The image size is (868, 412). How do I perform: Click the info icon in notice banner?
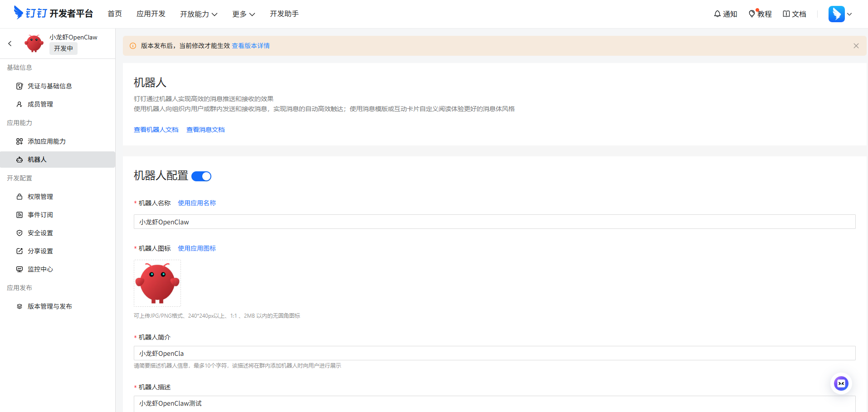133,46
